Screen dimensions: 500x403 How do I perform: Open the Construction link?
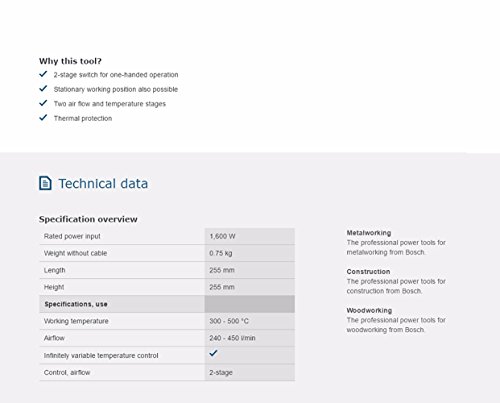pyautogui.click(x=368, y=271)
